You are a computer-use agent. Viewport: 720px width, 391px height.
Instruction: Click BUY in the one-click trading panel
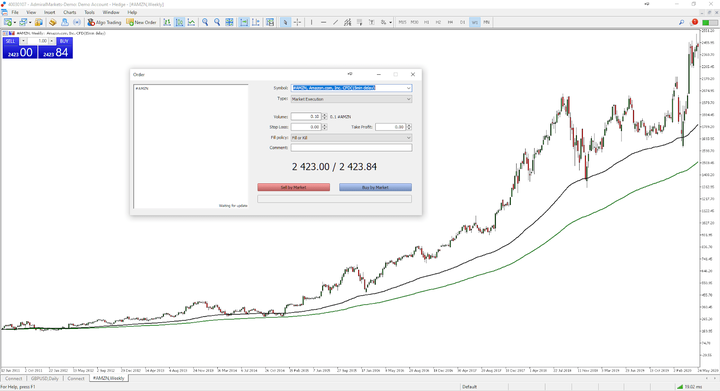pyautogui.click(x=64, y=41)
